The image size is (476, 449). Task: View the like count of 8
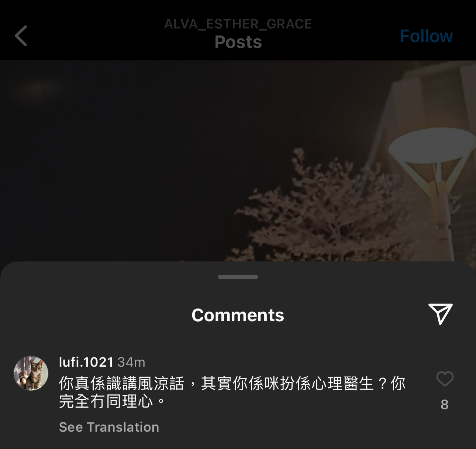[445, 404]
